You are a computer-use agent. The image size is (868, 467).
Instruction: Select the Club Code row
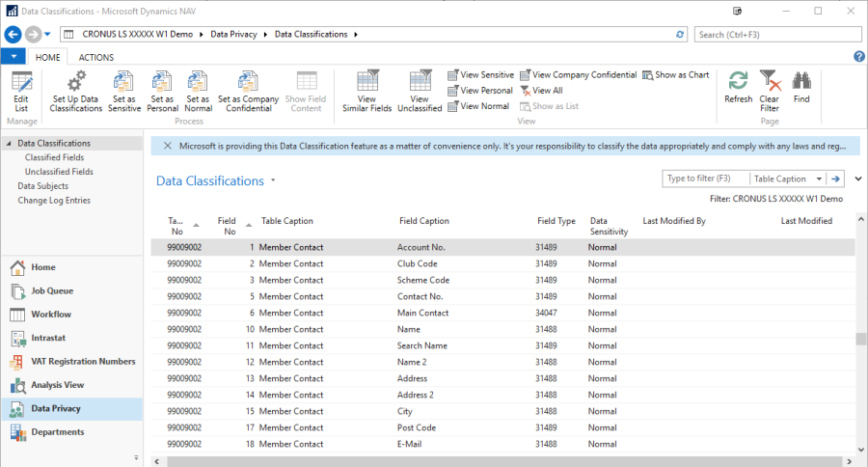click(x=502, y=263)
